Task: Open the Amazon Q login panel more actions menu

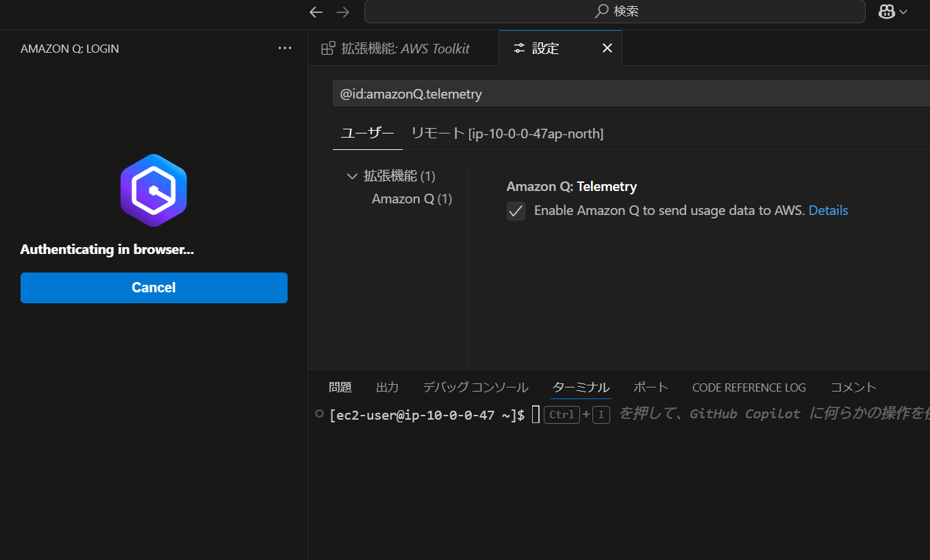Action: [285, 49]
